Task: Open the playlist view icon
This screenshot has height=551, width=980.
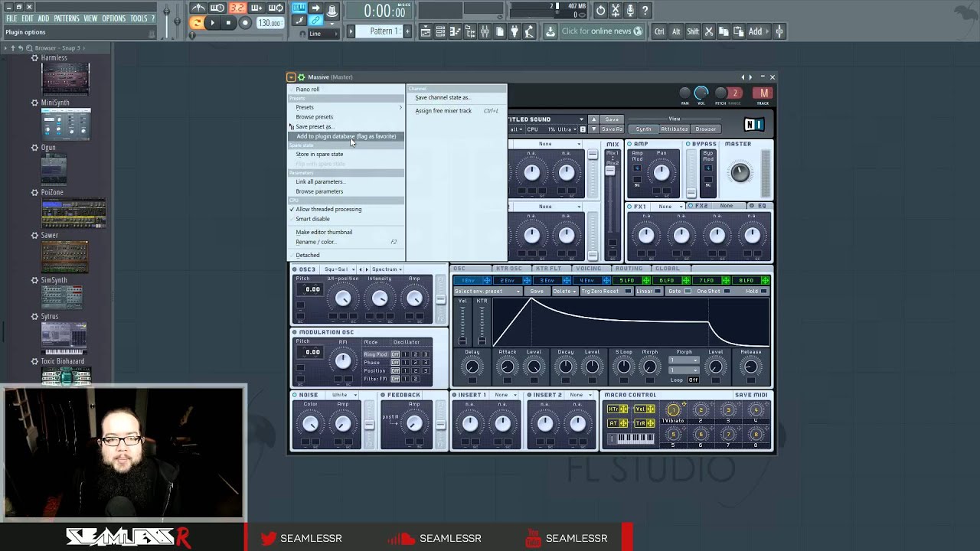Action: 426,31
